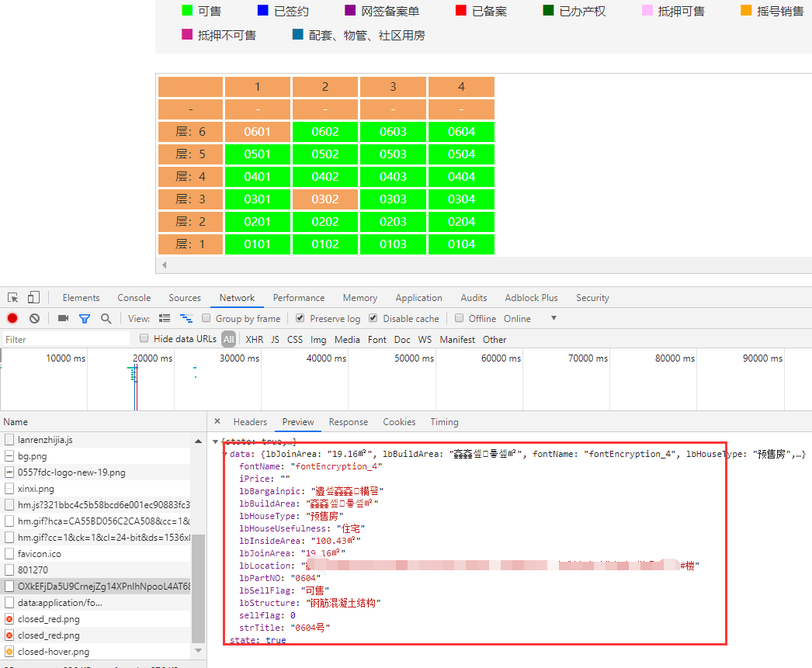The width and height of the screenshot is (812, 668).
Task: Click the red 已备案 legend swatch
Action: [461, 10]
